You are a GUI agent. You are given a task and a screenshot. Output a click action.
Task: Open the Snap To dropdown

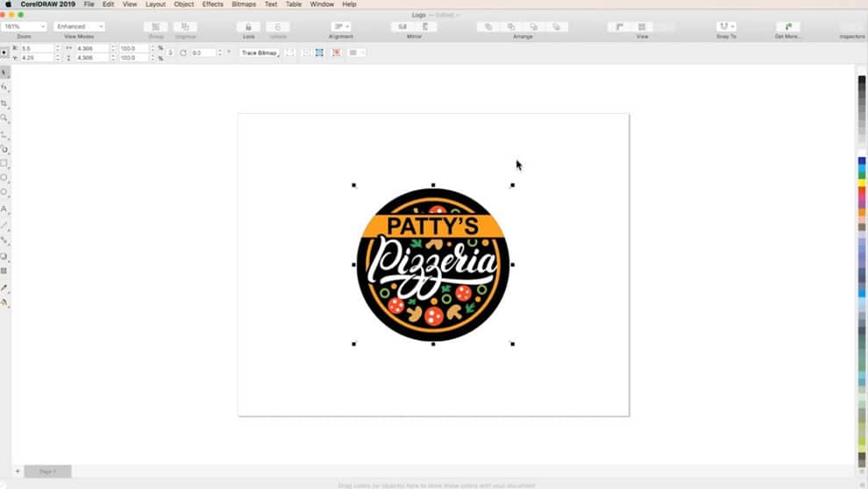[726, 27]
